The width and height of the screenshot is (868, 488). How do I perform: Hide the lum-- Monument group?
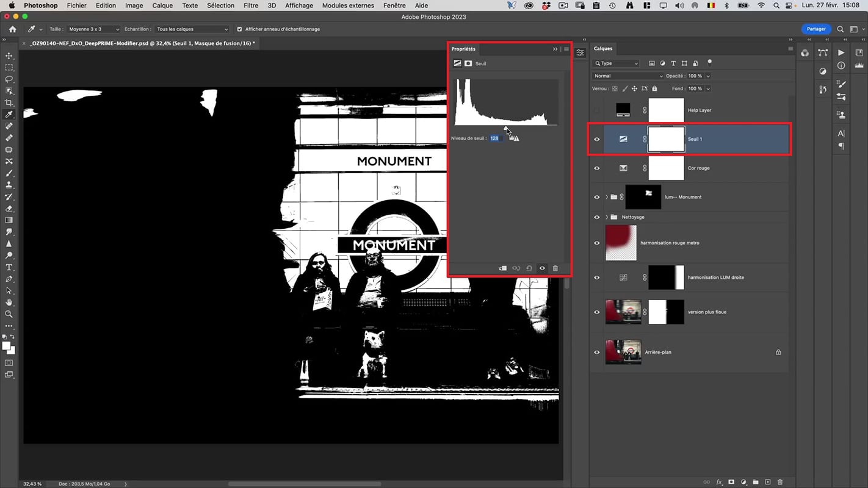click(x=597, y=197)
